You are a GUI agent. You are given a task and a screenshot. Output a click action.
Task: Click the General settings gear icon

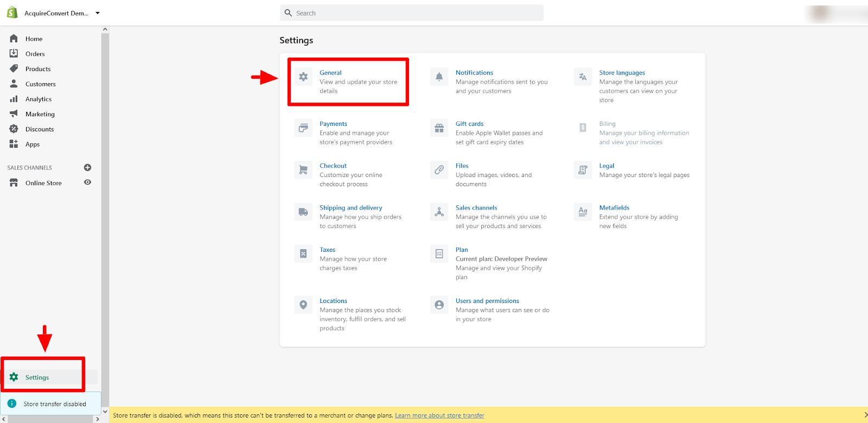pos(303,77)
